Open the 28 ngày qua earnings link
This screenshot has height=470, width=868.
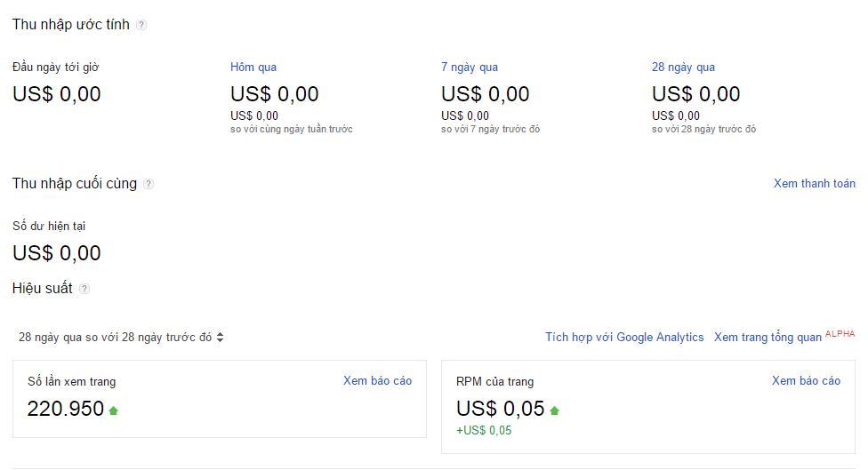pyautogui.click(x=683, y=68)
